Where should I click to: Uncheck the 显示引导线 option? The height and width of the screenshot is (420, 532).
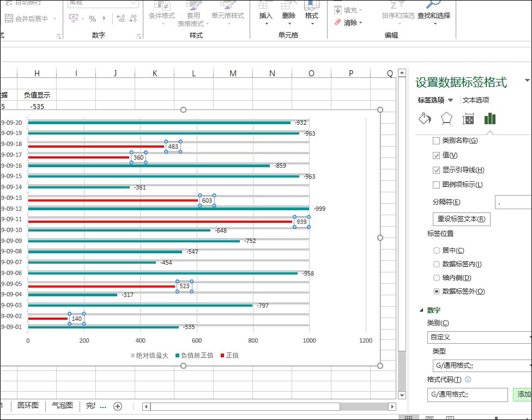point(437,170)
